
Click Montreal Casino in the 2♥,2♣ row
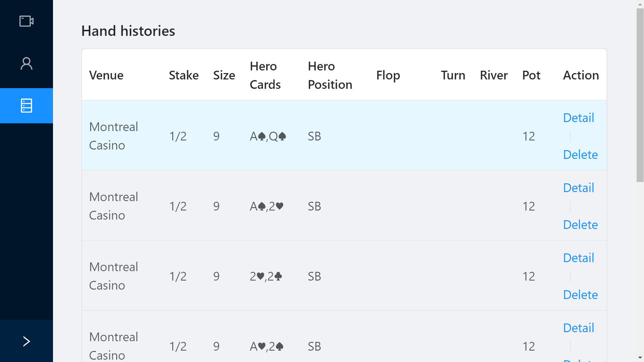pyautogui.click(x=113, y=276)
